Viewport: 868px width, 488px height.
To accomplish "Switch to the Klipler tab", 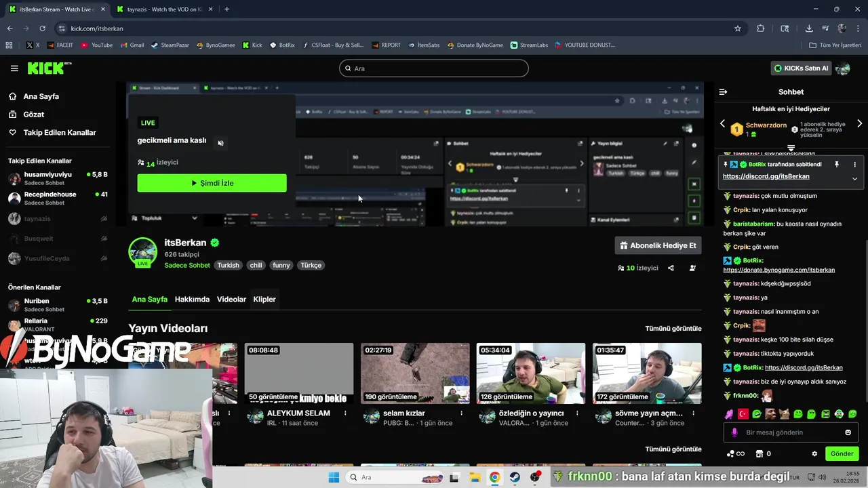I will 264,300.
